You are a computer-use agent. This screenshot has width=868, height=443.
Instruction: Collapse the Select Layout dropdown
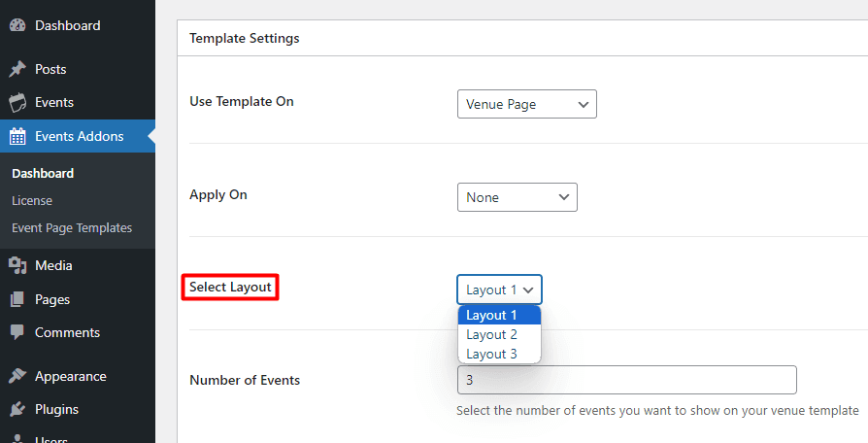click(x=499, y=290)
